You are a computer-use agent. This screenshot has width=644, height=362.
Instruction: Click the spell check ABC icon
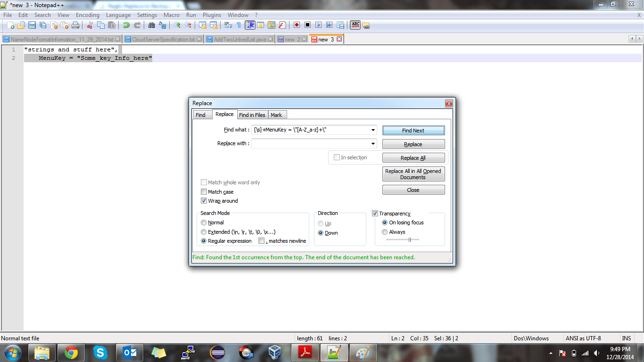point(355,25)
